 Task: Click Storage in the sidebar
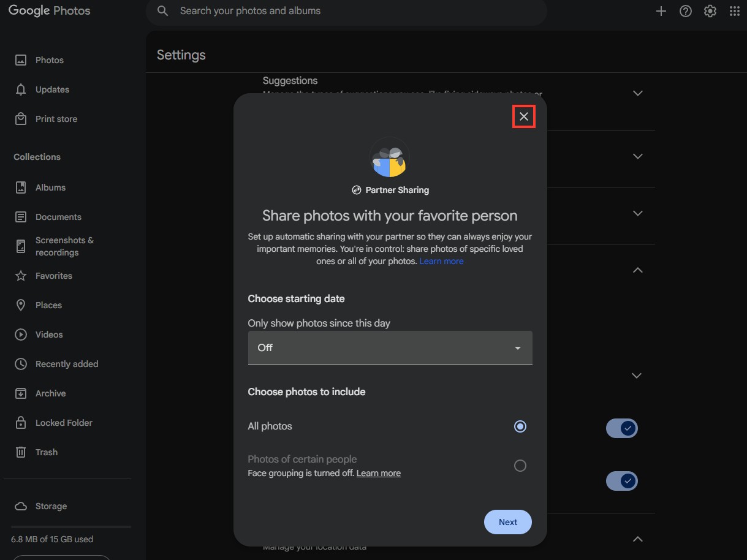point(51,506)
